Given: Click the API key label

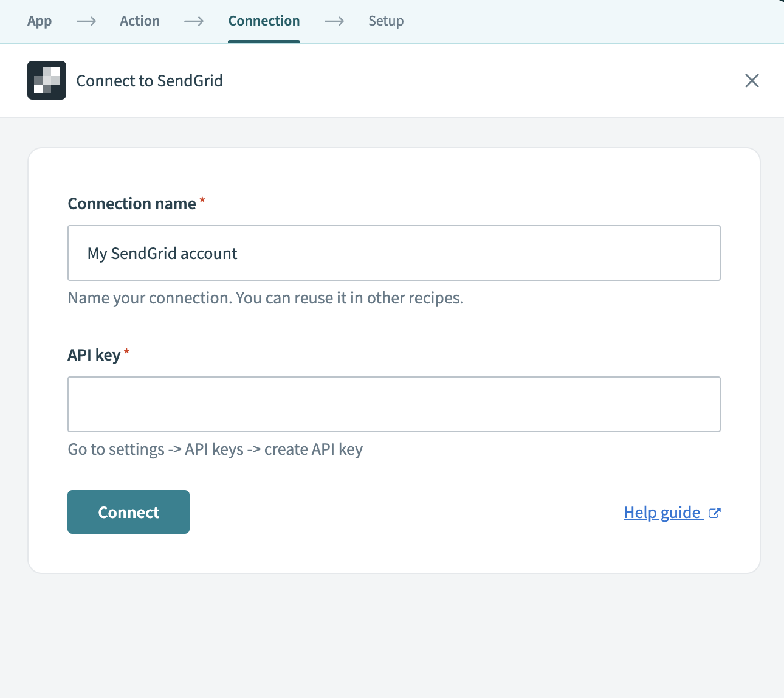Looking at the screenshot, I should pos(94,354).
